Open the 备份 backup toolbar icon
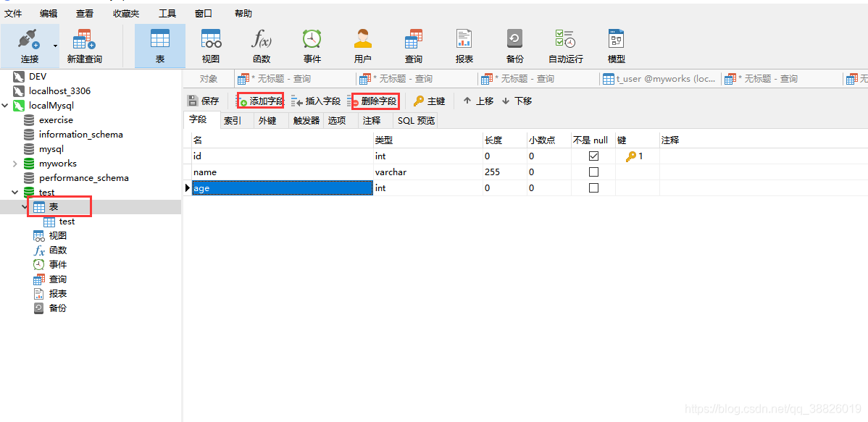868x422 pixels. [514, 46]
